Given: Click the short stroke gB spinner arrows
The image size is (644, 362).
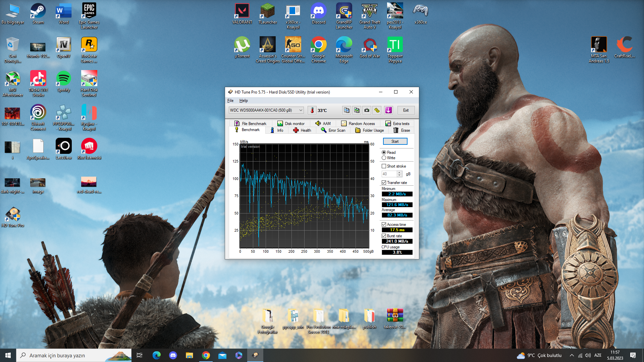Looking at the screenshot, I should (399, 174).
